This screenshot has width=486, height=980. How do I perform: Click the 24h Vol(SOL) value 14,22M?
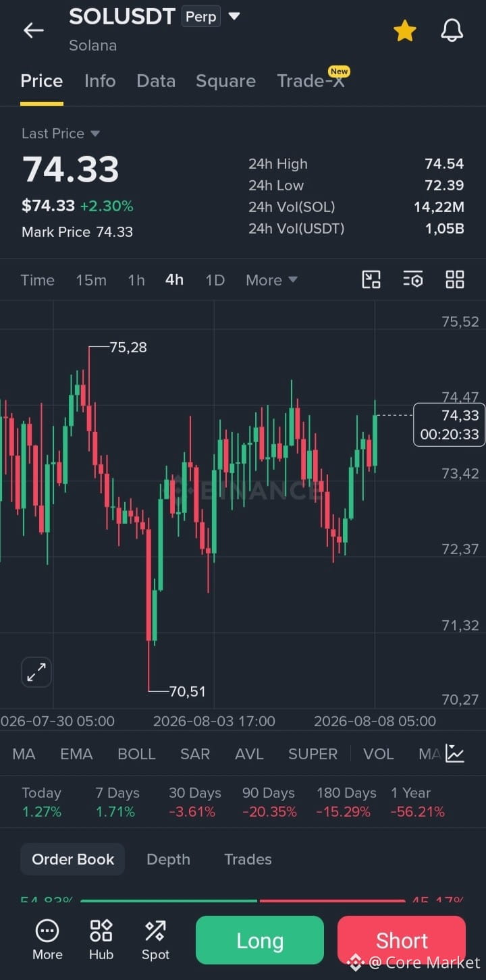tap(439, 207)
